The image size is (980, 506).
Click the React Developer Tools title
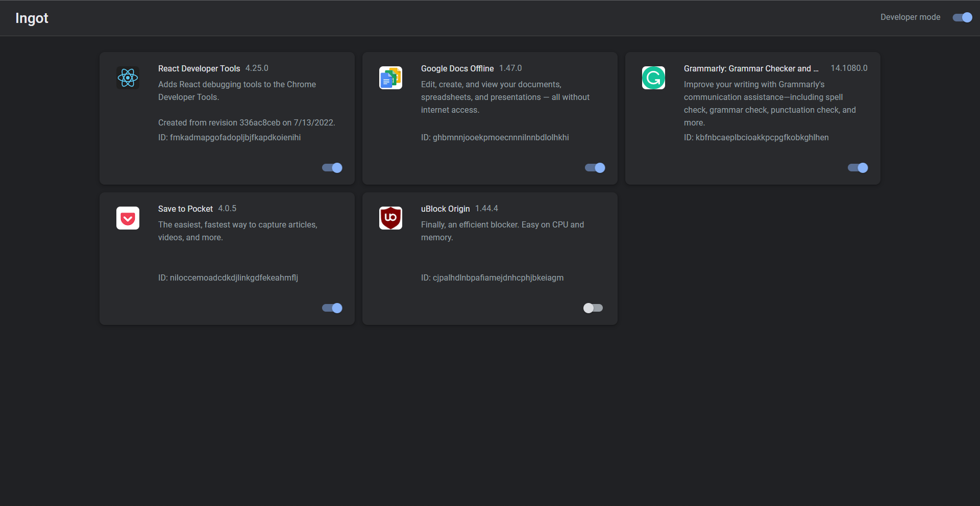tap(199, 68)
